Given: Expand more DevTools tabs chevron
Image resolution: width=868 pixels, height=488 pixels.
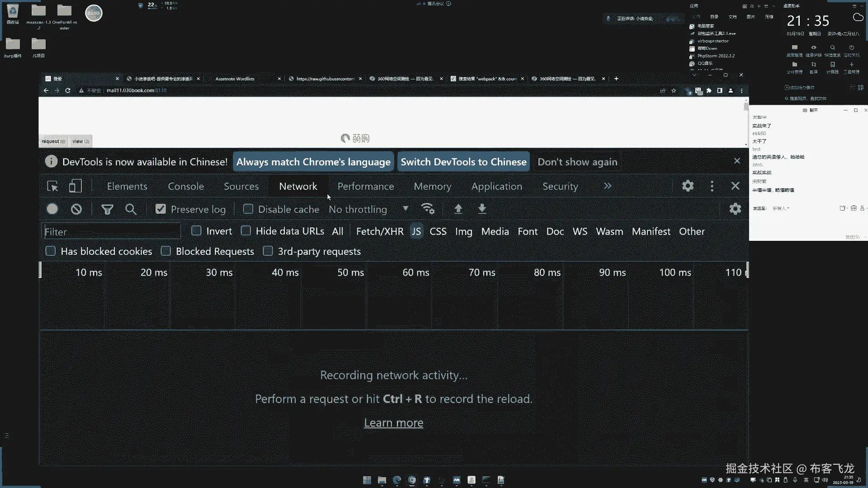Looking at the screenshot, I should pyautogui.click(x=608, y=186).
